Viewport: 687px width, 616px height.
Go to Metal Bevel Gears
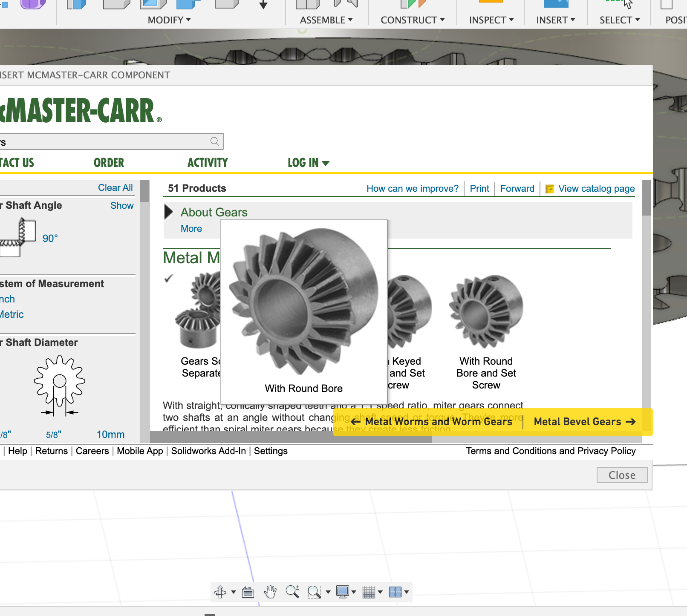585,422
